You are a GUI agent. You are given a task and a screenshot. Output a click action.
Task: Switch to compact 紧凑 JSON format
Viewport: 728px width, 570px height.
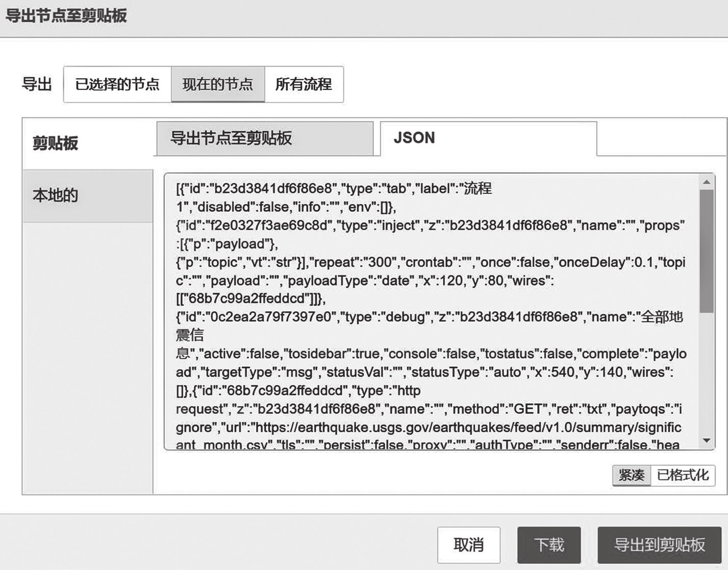[x=631, y=476]
